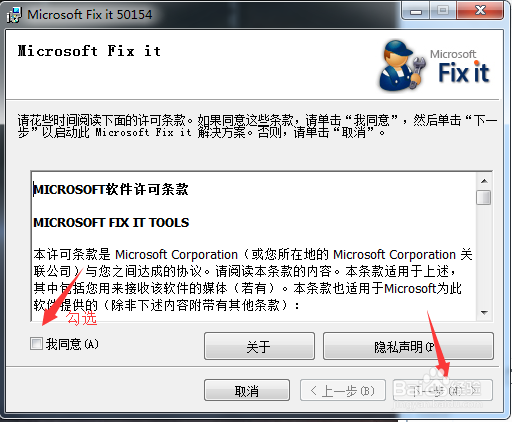Click the license scrollbar thumb
Viewport: 512px width, 422px height.
pos(484,197)
